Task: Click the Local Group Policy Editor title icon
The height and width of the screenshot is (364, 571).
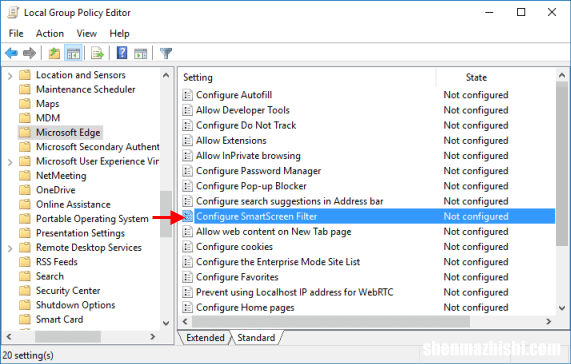Action: (13, 12)
